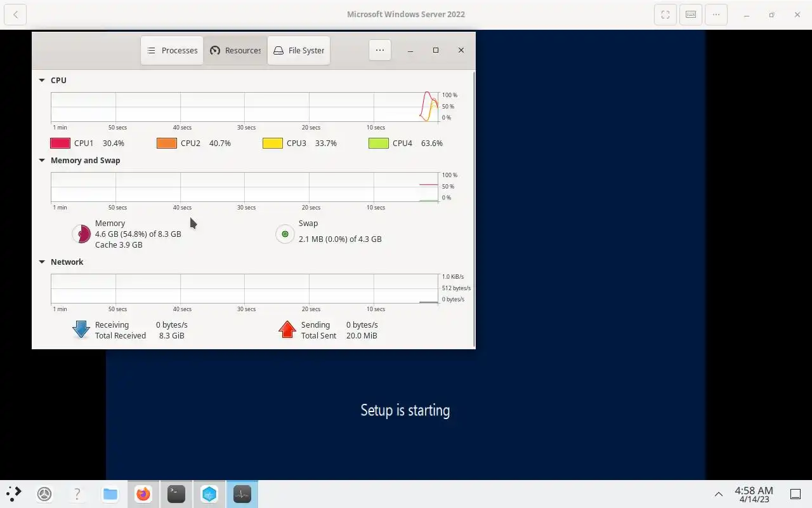This screenshot has width=812, height=508.
Task: Click the Swap 2.1 MB usage text
Action: click(340, 239)
